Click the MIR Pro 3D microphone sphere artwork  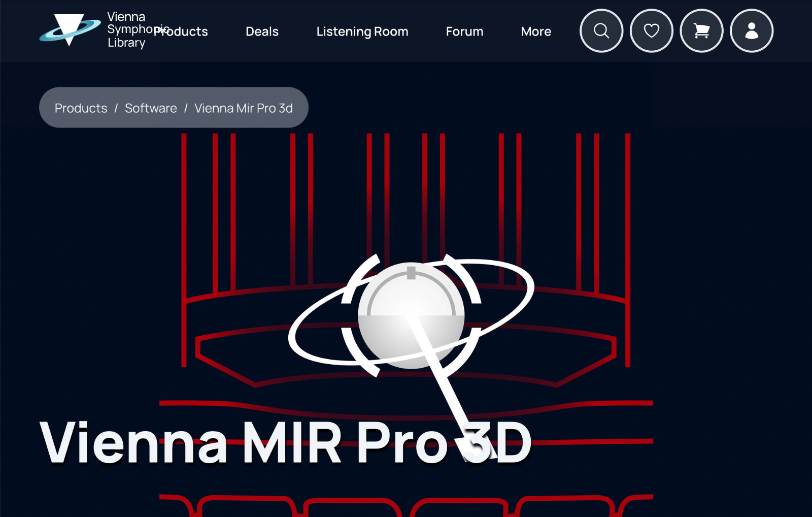pyautogui.click(x=411, y=315)
